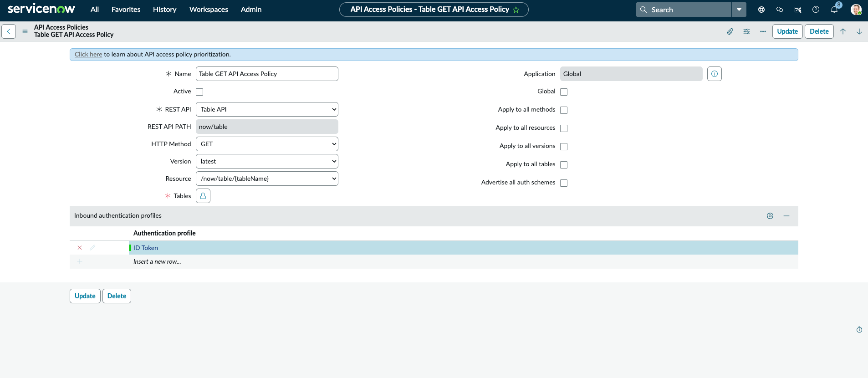Click the bottom Update button

(x=85, y=296)
